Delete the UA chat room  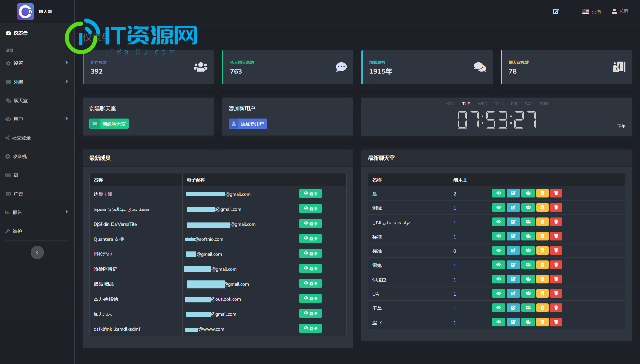[556, 293]
